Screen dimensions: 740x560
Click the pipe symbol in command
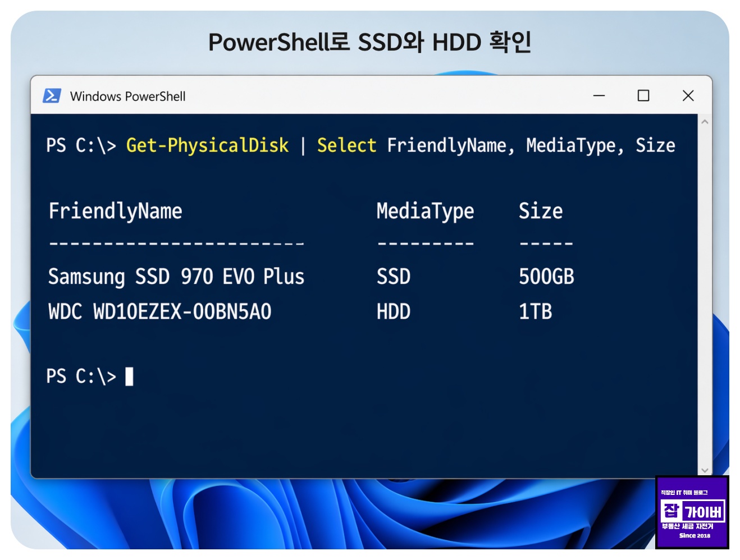303,146
